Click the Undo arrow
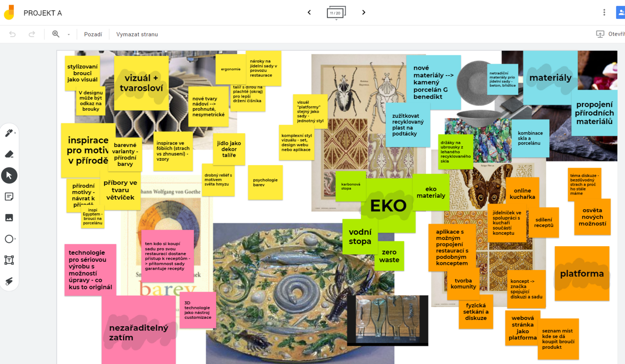625x364 pixels. pos(12,34)
